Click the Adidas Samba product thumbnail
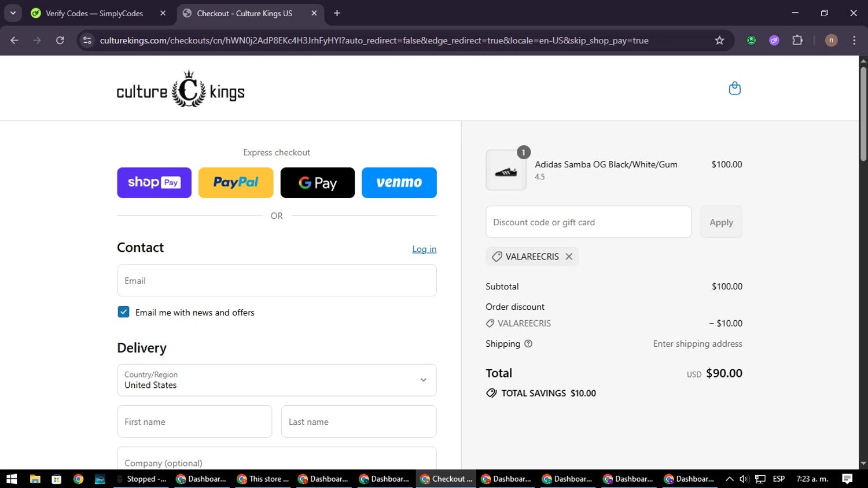The width and height of the screenshot is (868, 488). coord(506,170)
